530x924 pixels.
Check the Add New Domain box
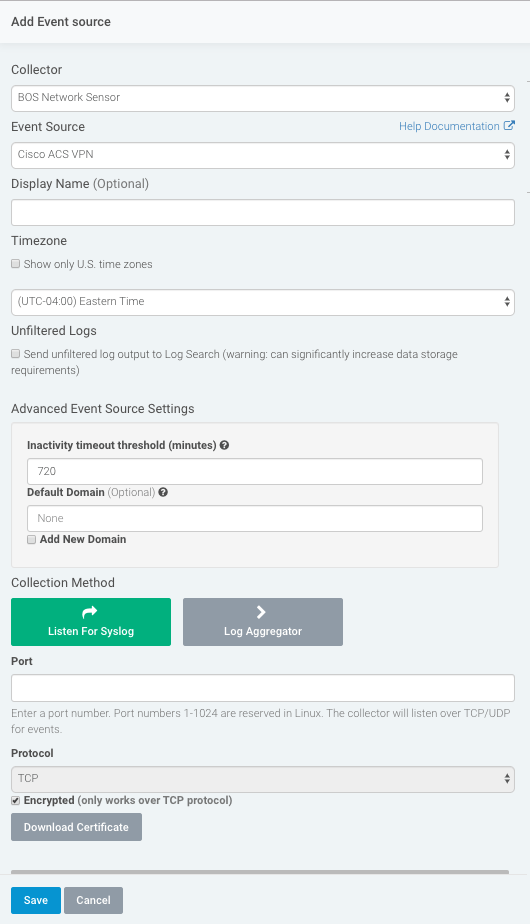pyautogui.click(x=32, y=539)
